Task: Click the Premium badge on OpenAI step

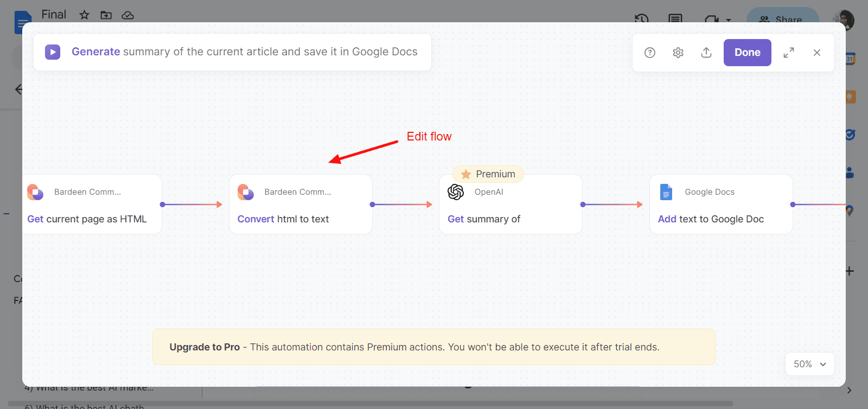Action: pos(488,174)
